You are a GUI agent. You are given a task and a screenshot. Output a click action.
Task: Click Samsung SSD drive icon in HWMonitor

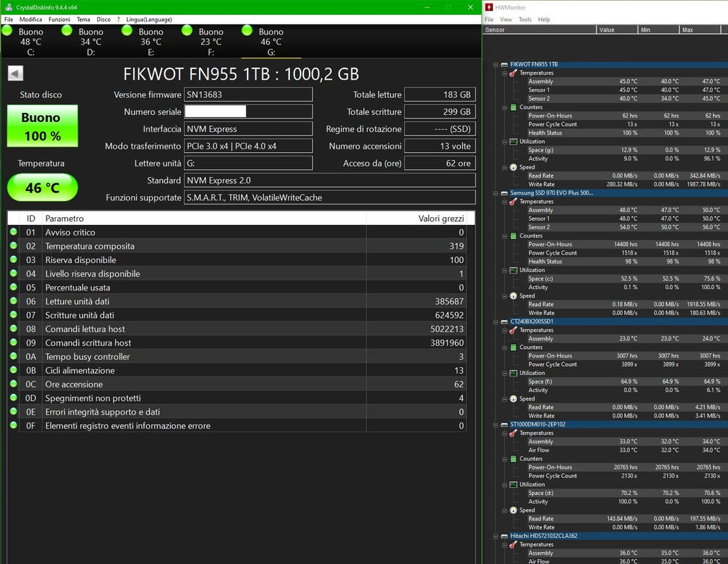point(504,193)
